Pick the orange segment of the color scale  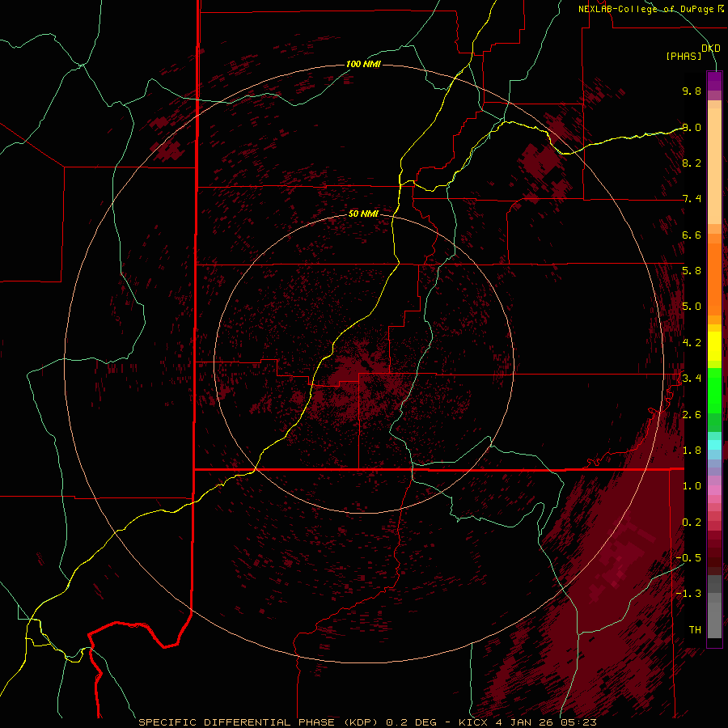click(714, 279)
